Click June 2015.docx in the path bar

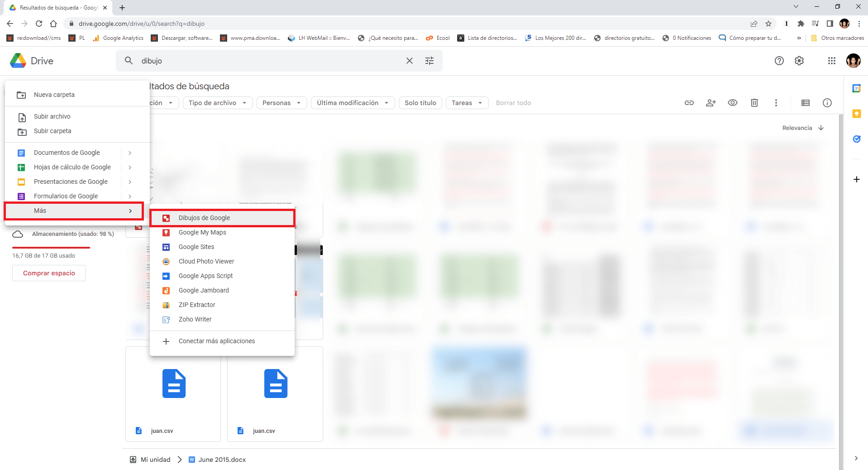[x=217, y=460]
